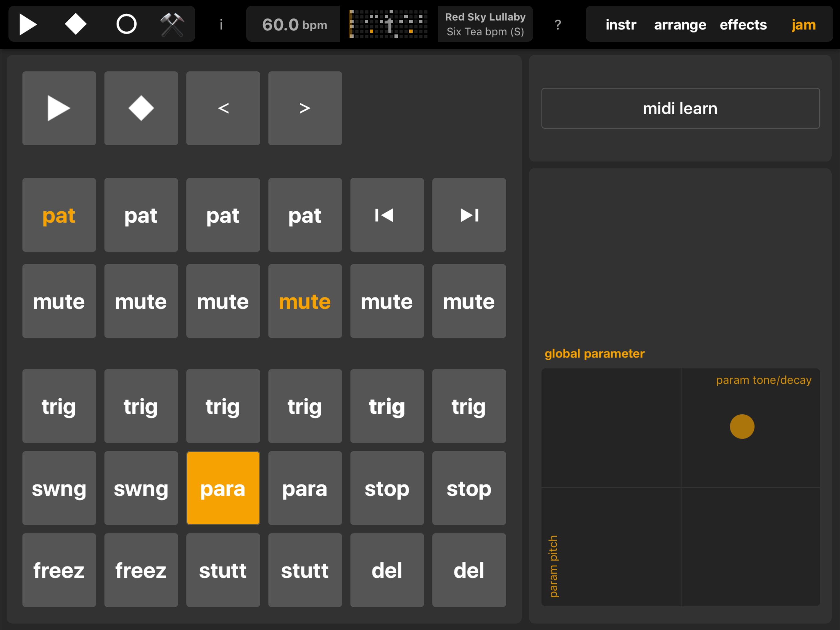Open the pattern overview grid thumbnail
Viewport: 840px width, 630px height.
(x=388, y=24)
